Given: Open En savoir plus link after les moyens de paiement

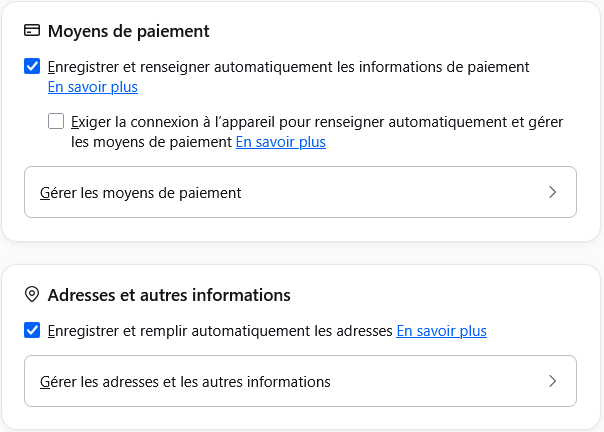Looking at the screenshot, I should [281, 142].
